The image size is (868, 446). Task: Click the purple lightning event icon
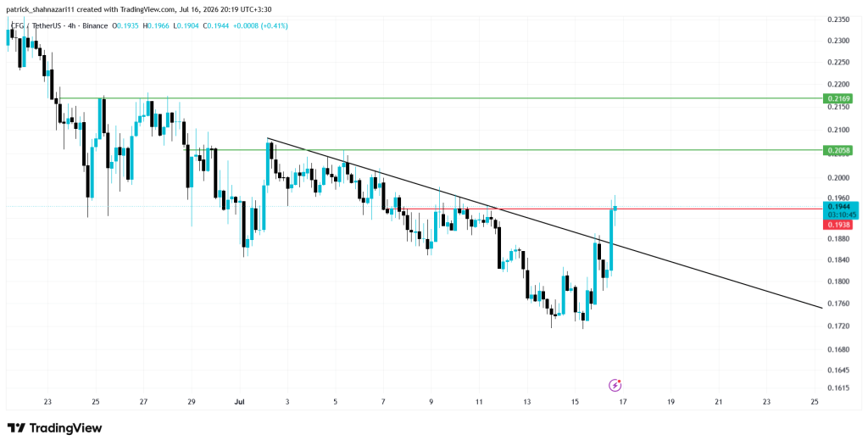(615, 384)
